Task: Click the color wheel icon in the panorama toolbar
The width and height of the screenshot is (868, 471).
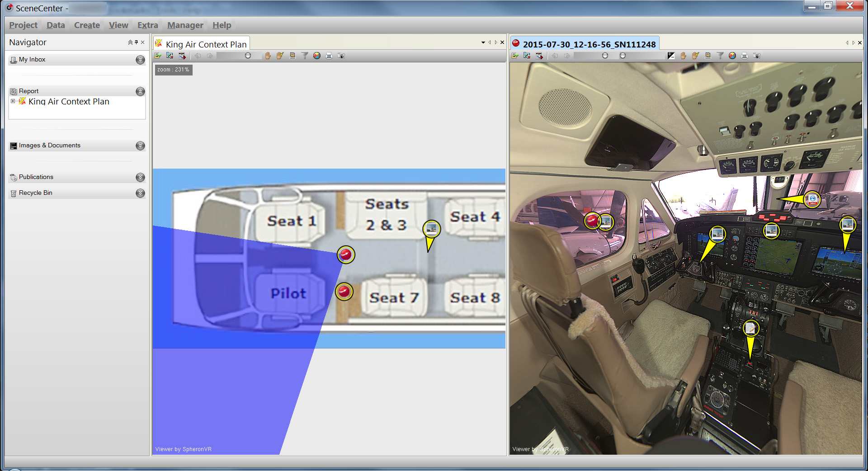Action: 732,56
